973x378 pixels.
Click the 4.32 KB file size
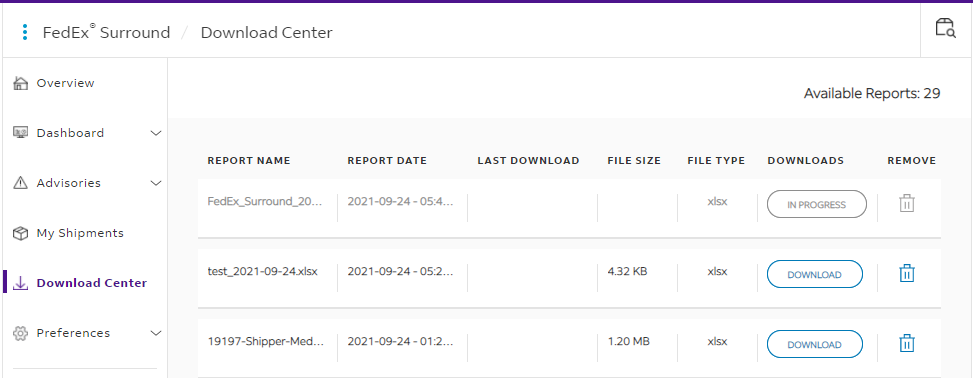pos(627,271)
